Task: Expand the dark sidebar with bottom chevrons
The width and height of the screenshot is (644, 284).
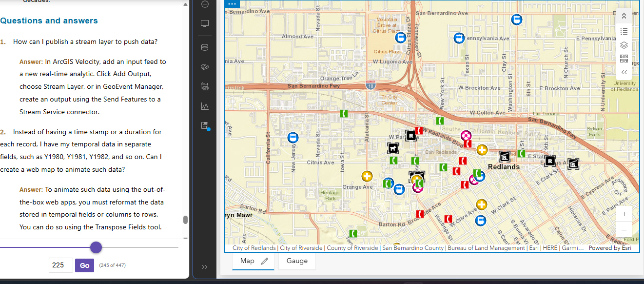Action: click(x=205, y=267)
